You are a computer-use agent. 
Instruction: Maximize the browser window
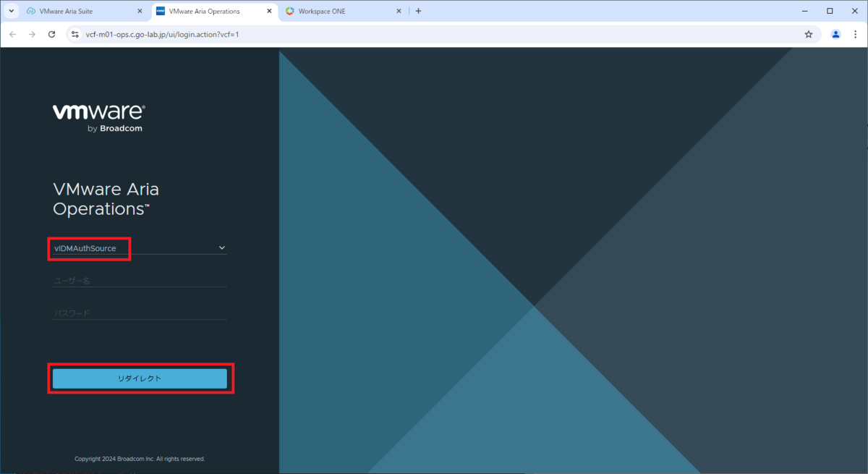click(830, 11)
